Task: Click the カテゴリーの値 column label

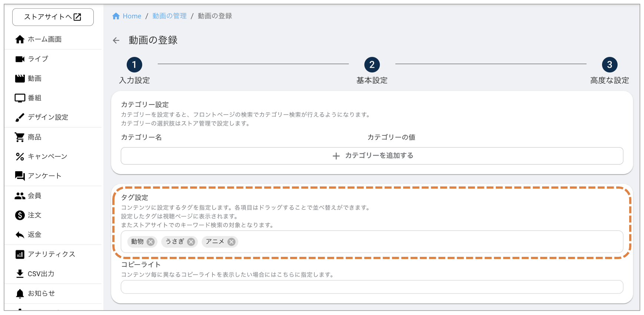Action: [391, 137]
